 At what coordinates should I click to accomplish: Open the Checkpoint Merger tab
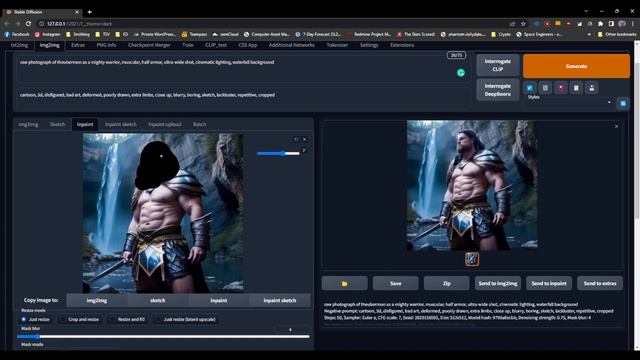click(149, 45)
